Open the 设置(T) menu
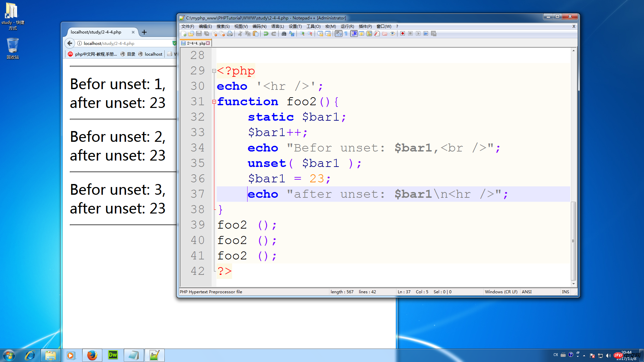 [x=295, y=26]
